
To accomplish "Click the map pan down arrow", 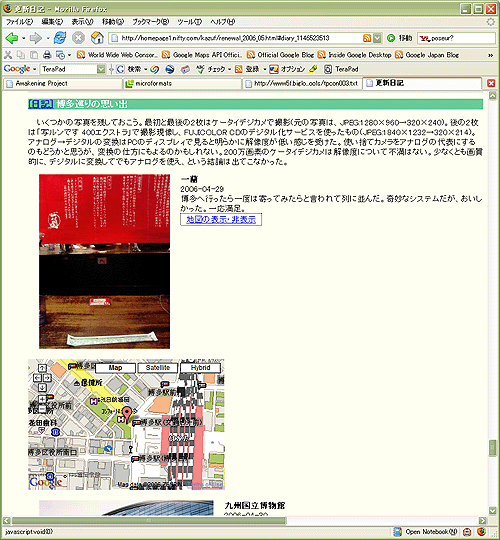I will [42, 387].
